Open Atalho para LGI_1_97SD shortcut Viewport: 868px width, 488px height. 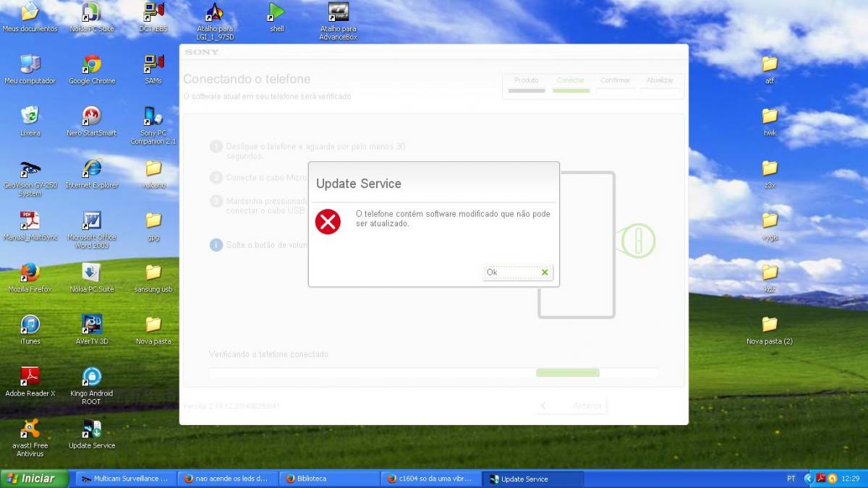pyautogui.click(x=215, y=22)
